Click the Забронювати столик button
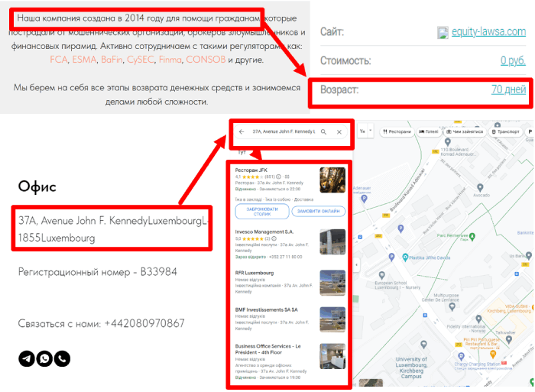535x392 pixels. coord(262,212)
